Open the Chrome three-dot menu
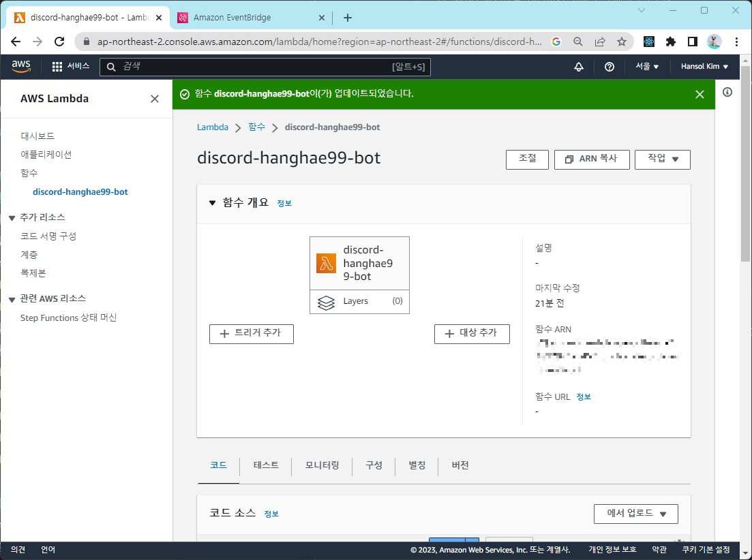 click(736, 42)
